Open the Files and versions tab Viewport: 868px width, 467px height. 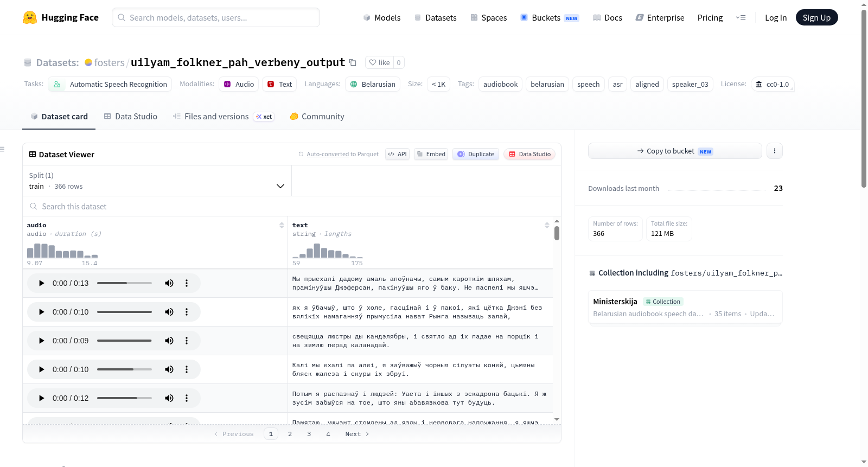(224, 117)
